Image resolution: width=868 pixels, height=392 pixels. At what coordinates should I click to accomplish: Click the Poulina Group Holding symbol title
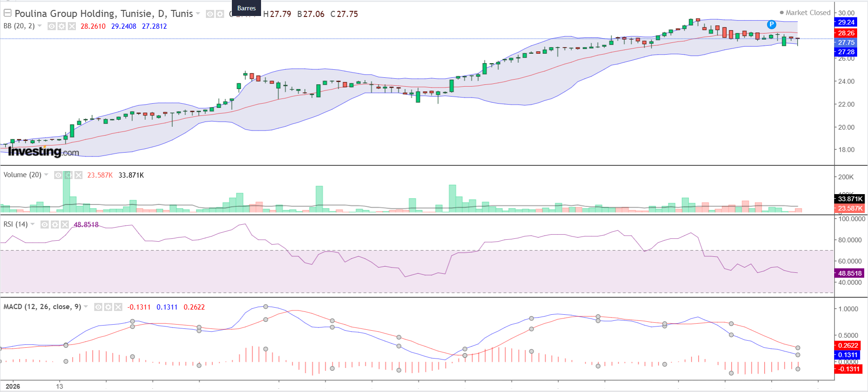(x=104, y=14)
